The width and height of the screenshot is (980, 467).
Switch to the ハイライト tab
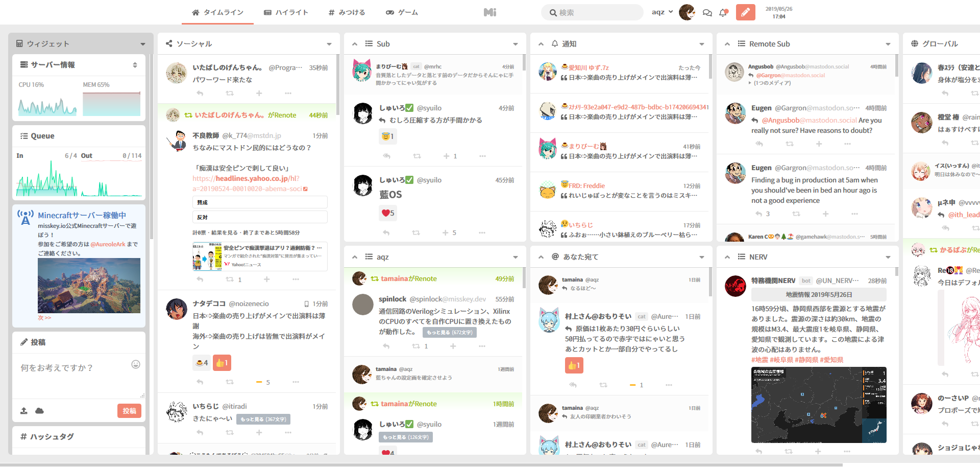point(286,12)
